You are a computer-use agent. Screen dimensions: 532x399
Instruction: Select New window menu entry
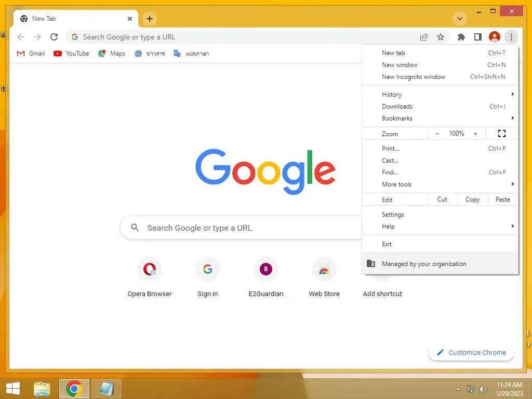440,65
